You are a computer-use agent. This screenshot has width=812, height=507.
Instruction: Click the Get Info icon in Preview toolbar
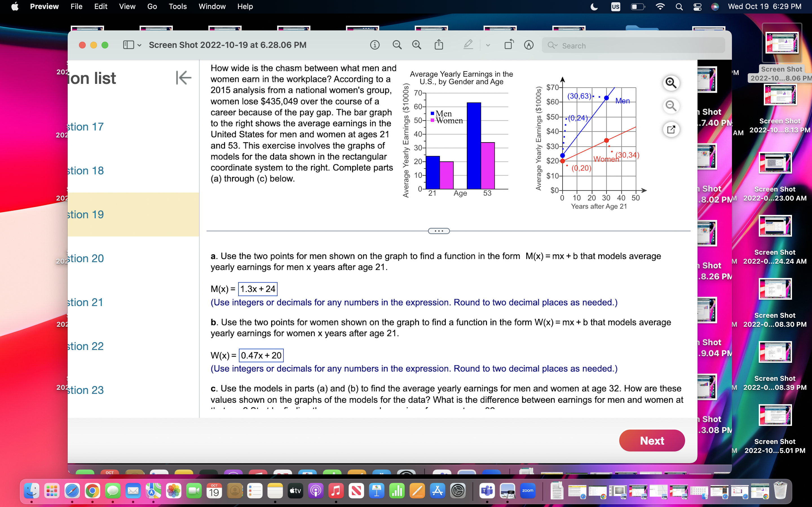375,45
